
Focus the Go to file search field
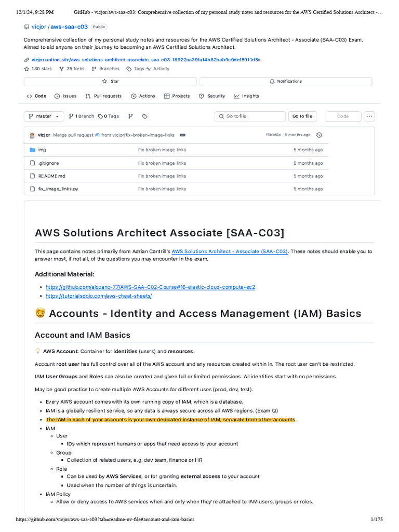tap(250, 116)
